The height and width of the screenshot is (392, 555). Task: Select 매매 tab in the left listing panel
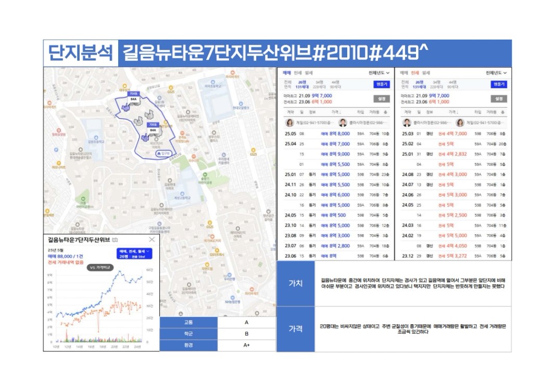coord(286,73)
